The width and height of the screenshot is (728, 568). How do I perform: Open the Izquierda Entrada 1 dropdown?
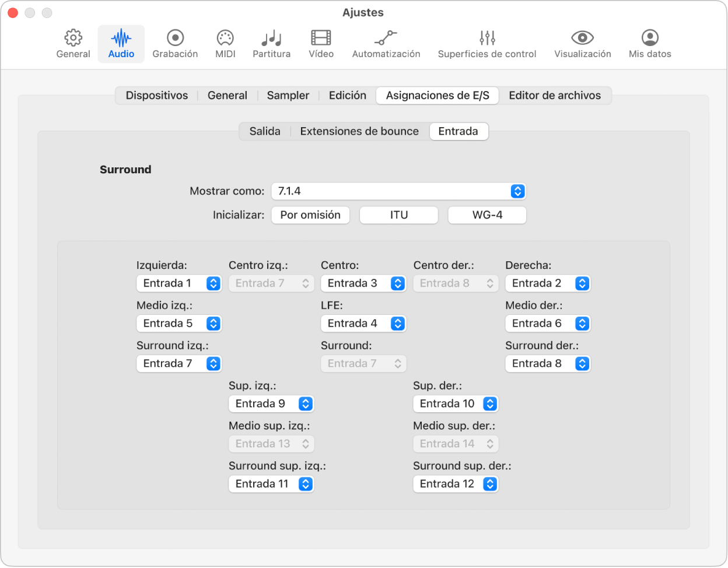pyautogui.click(x=179, y=283)
